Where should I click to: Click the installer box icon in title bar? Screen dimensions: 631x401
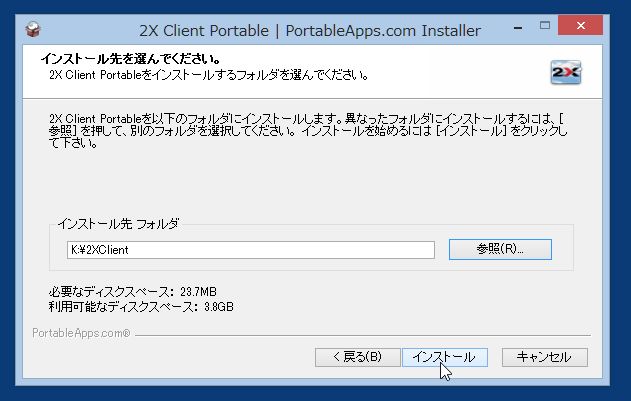click(x=33, y=29)
